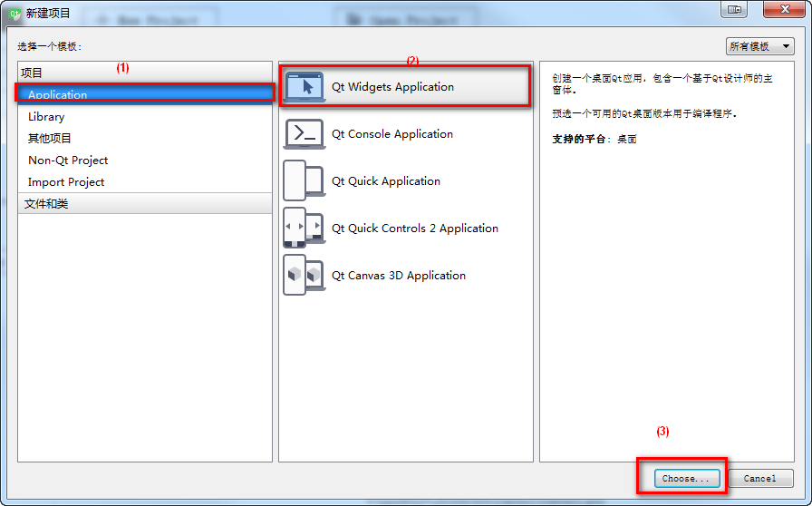The height and width of the screenshot is (506, 812).
Task: Click Qt Quick Controls 2 Application text
Action: (x=415, y=229)
